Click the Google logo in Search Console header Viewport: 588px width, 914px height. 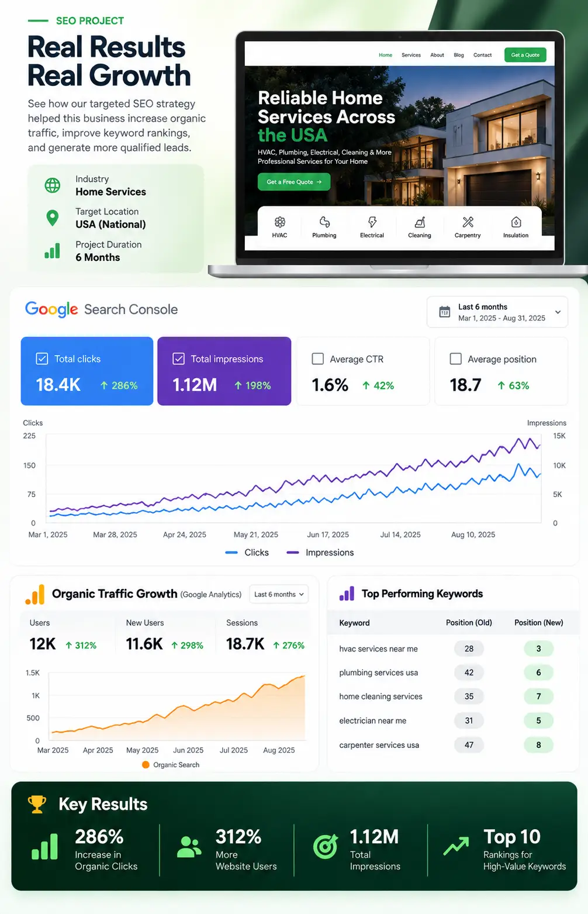click(51, 309)
